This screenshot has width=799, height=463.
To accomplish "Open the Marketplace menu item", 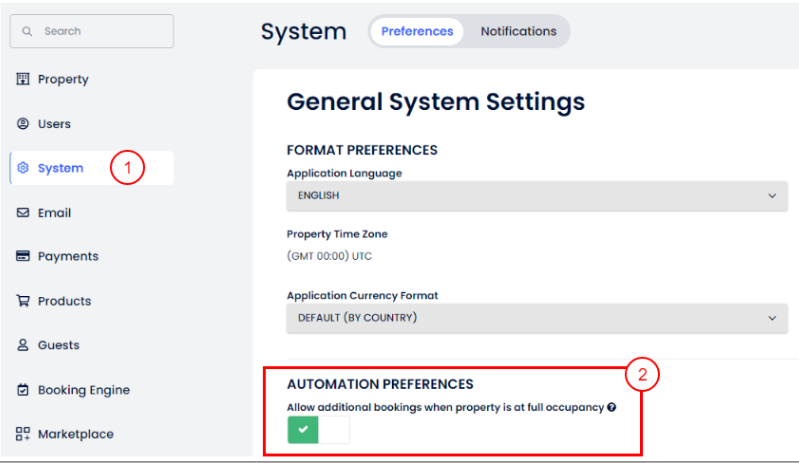I will (x=75, y=434).
